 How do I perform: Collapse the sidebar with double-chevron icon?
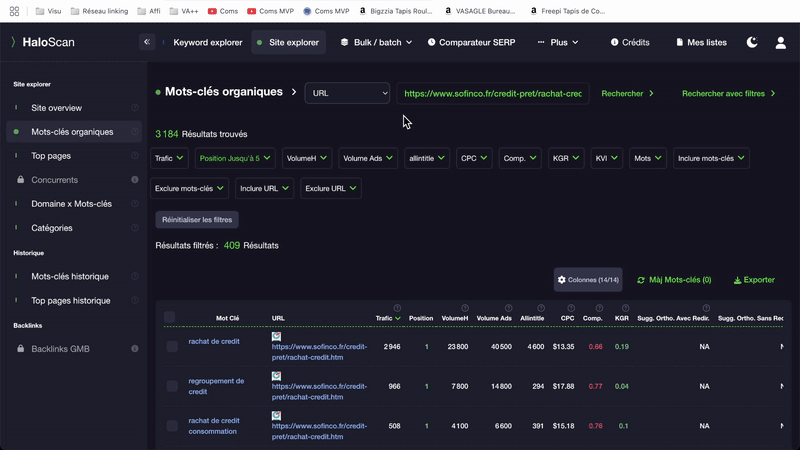tap(147, 42)
